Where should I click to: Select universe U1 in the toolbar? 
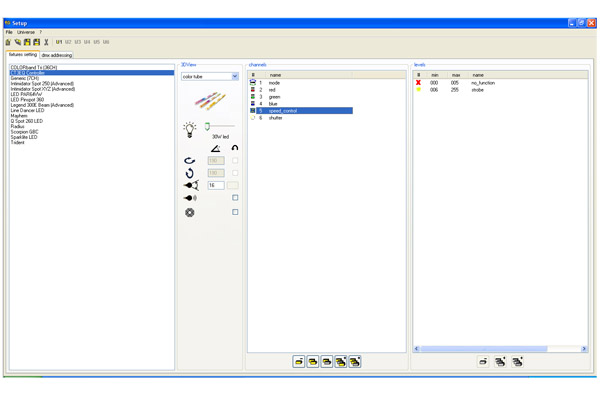[x=59, y=42]
